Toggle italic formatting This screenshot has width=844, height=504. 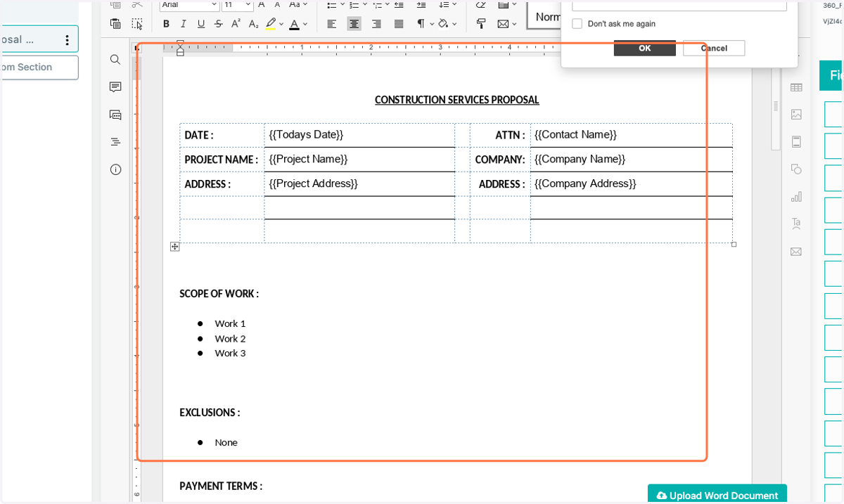[184, 24]
